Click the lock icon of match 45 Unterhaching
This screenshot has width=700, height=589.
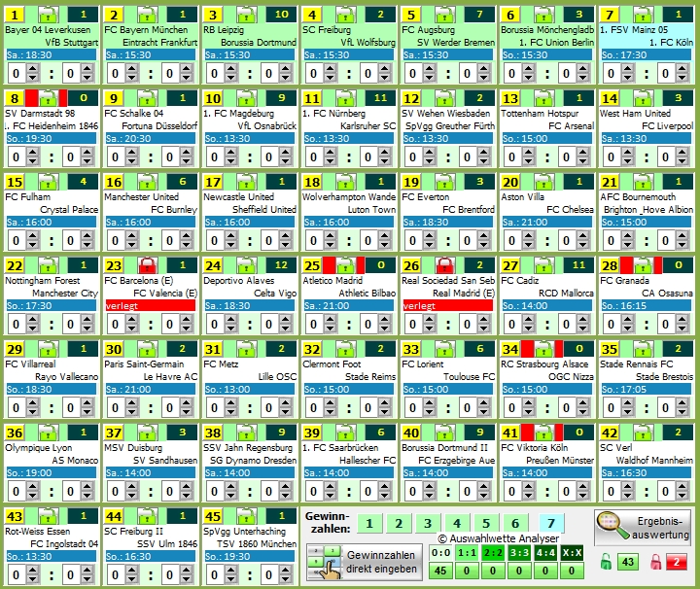click(247, 516)
